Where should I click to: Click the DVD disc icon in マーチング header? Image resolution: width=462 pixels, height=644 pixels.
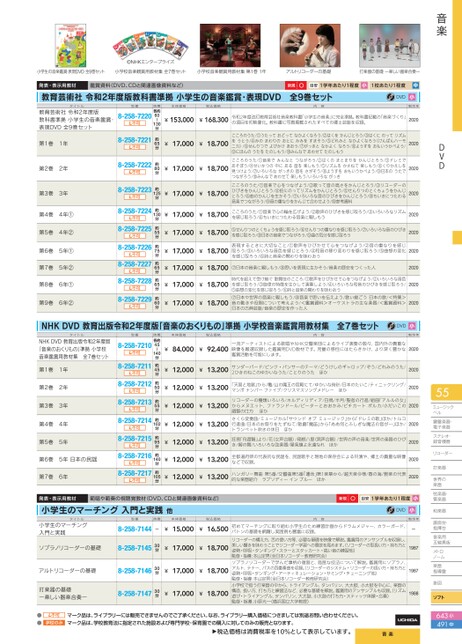[x=391, y=510]
